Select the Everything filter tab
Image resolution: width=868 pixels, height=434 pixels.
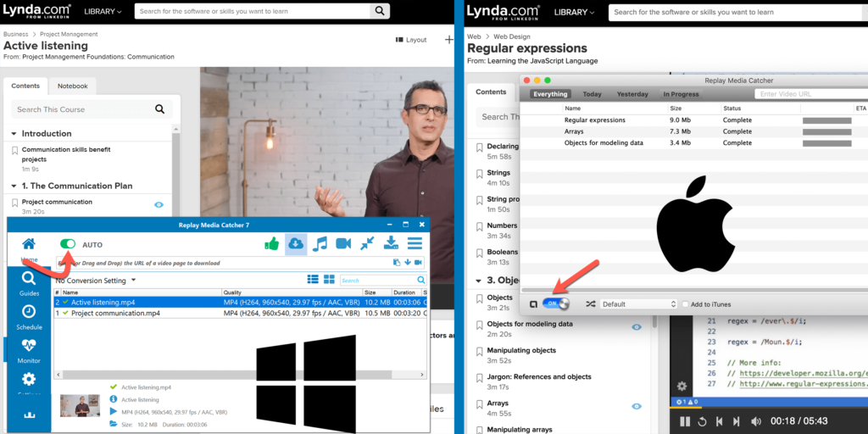(550, 94)
